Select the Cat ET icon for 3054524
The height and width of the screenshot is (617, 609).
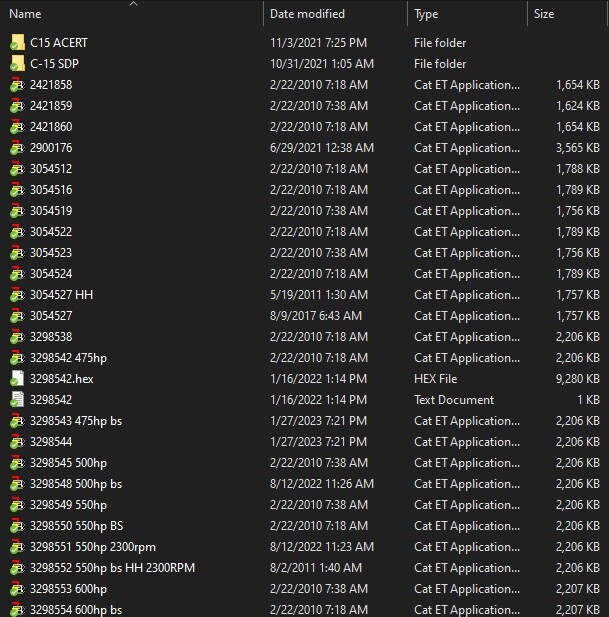[x=17, y=273]
